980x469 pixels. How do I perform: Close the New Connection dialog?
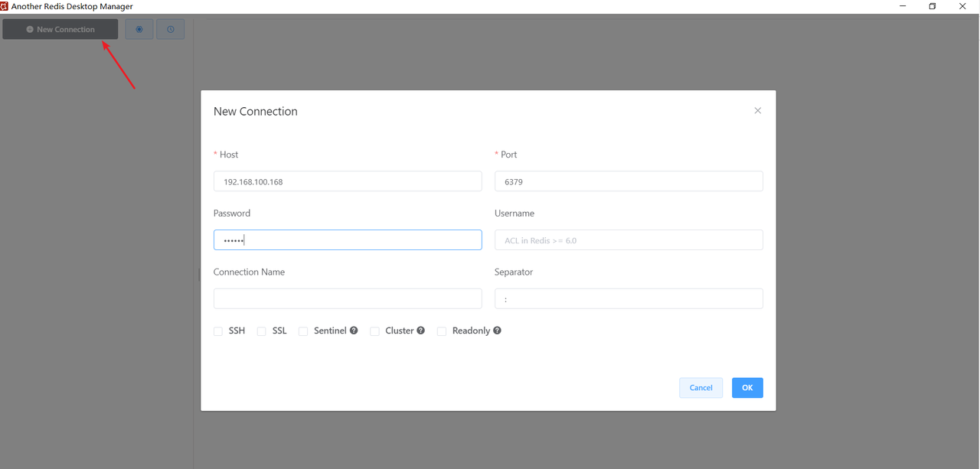coord(758,111)
